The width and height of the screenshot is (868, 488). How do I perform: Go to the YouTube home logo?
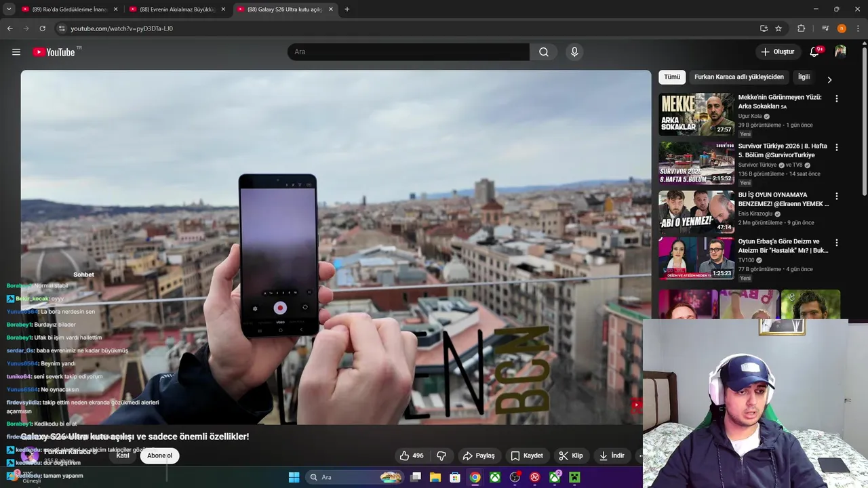pyautogui.click(x=54, y=52)
